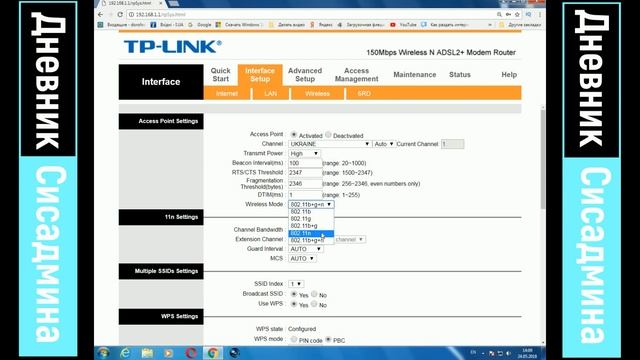640x360 pixels.
Task: Open the Auto channel number dropdown
Action: click(384, 144)
